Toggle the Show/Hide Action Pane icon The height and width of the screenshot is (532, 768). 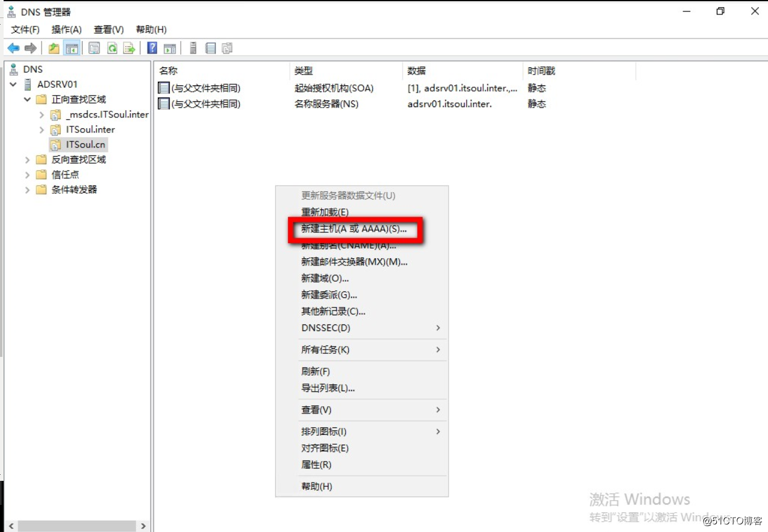pos(170,48)
